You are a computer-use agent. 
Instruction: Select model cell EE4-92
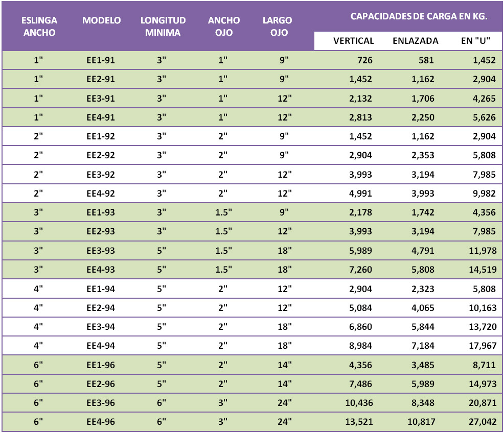coord(101,194)
